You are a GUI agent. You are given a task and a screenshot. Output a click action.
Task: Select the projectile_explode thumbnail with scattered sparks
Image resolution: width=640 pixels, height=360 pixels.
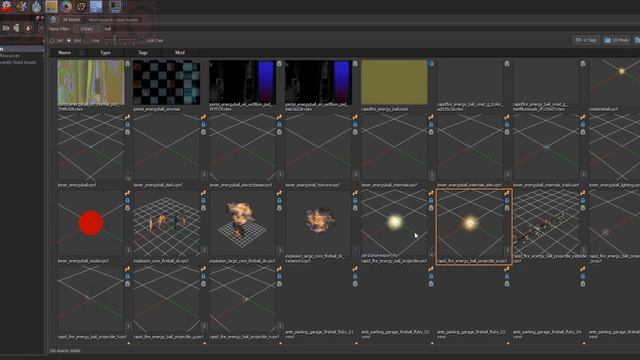pyautogui.click(x=546, y=223)
